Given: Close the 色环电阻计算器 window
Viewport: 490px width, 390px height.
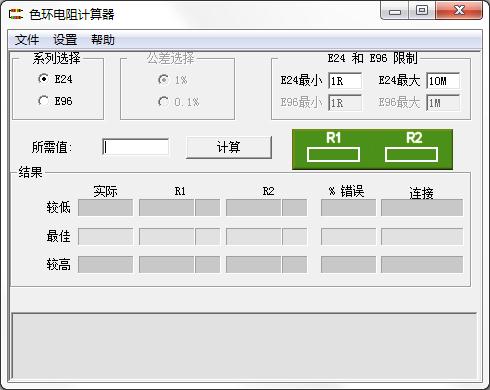Looking at the screenshot, I should pyautogui.click(x=459, y=11).
